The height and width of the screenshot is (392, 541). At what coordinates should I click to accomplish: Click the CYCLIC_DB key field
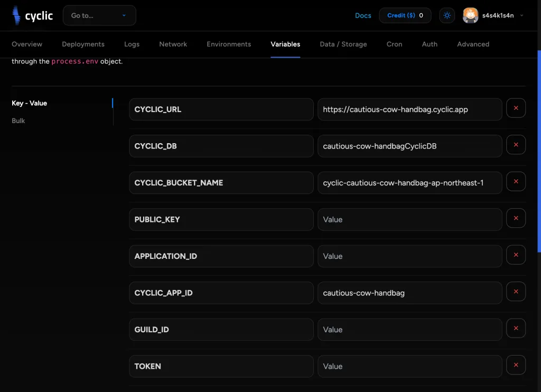pos(221,146)
